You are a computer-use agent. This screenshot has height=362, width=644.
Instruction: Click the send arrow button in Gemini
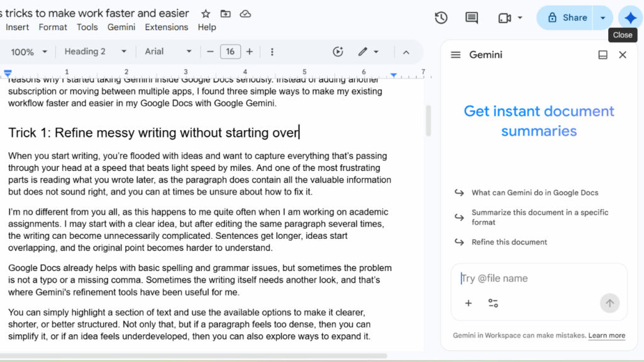609,304
